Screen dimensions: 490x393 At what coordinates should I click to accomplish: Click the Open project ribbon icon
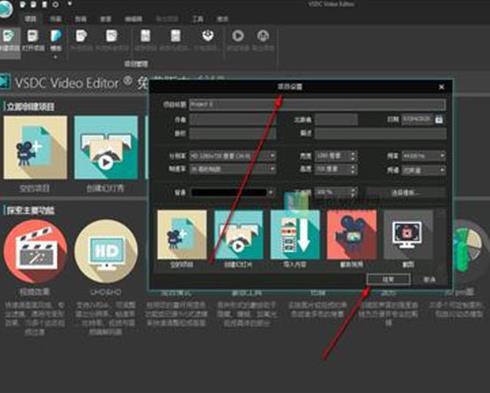point(33,40)
